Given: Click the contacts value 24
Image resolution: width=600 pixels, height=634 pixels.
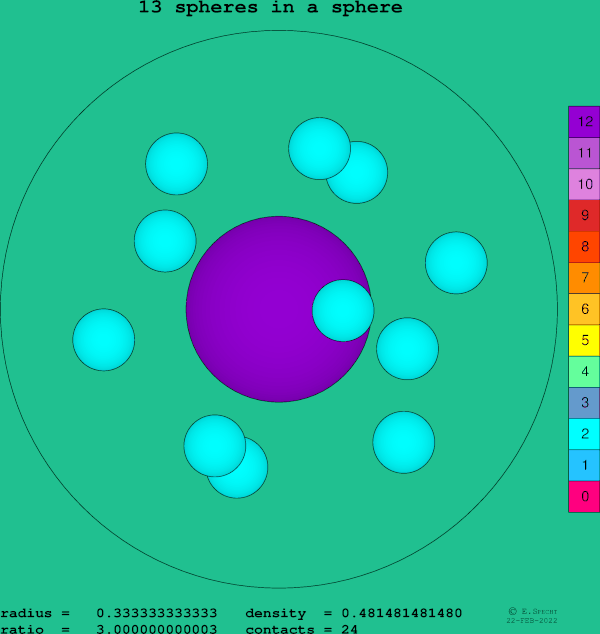Looking at the screenshot, I should 349,629.
